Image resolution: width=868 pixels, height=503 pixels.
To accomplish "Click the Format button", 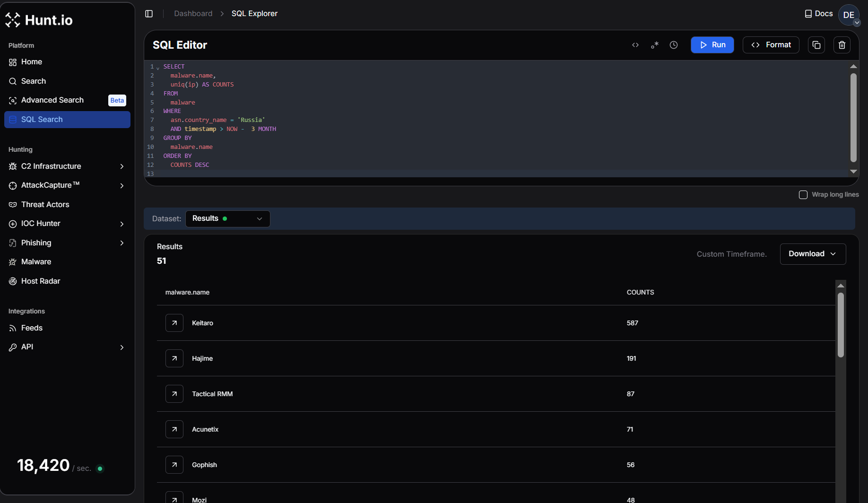I will click(771, 45).
